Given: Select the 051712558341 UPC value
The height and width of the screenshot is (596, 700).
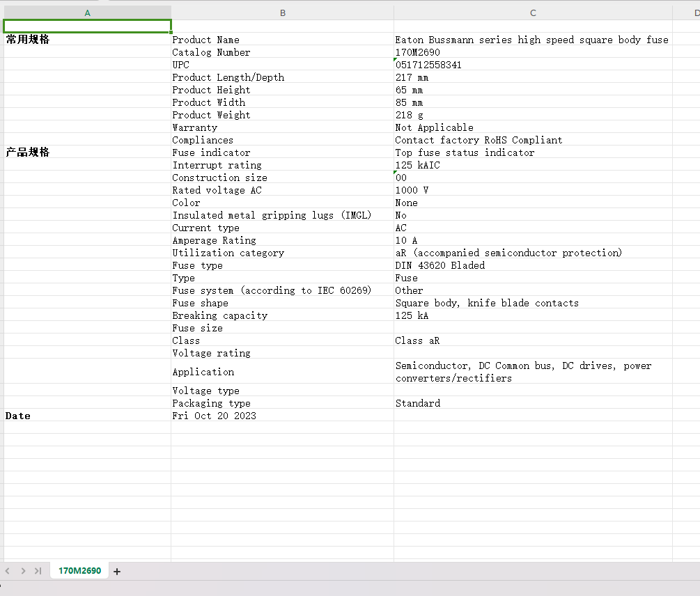Looking at the screenshot, I should point(533,65).
